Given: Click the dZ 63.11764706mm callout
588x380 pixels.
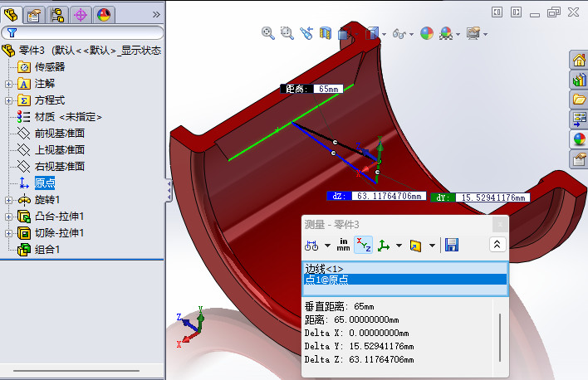Looking at the screenshot, I should click(376, 196).
